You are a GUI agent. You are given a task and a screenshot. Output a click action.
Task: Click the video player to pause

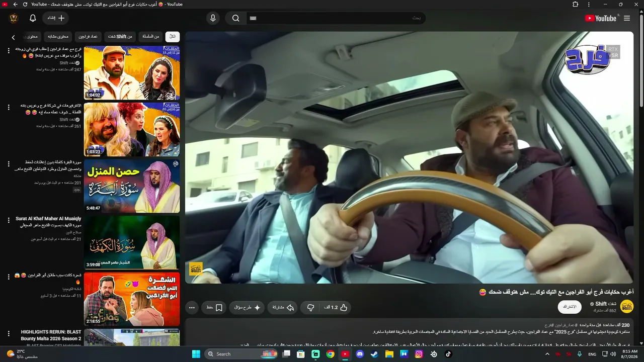[x=409, y=157]
